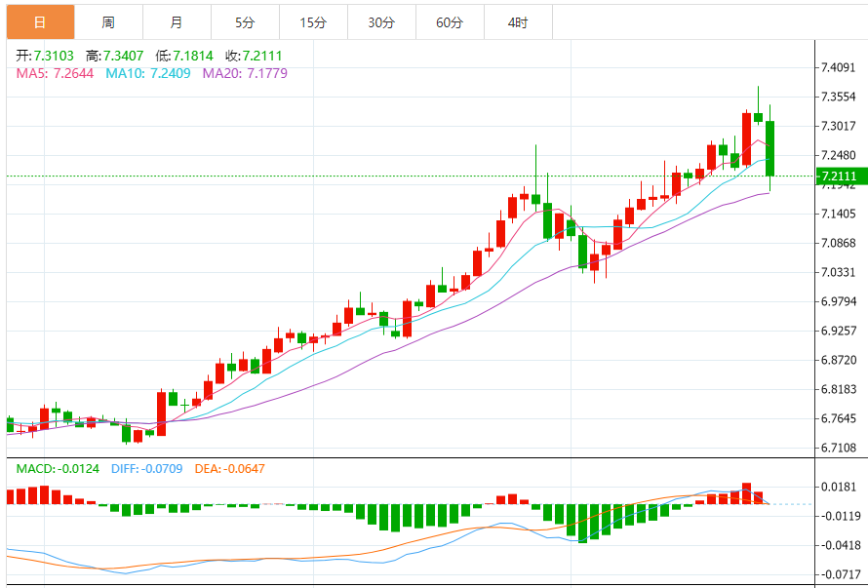This screenshot has height=588, width=868.
Task: Click the MA20: 7.1779 indicator label
Action: (x=245, y=73)
